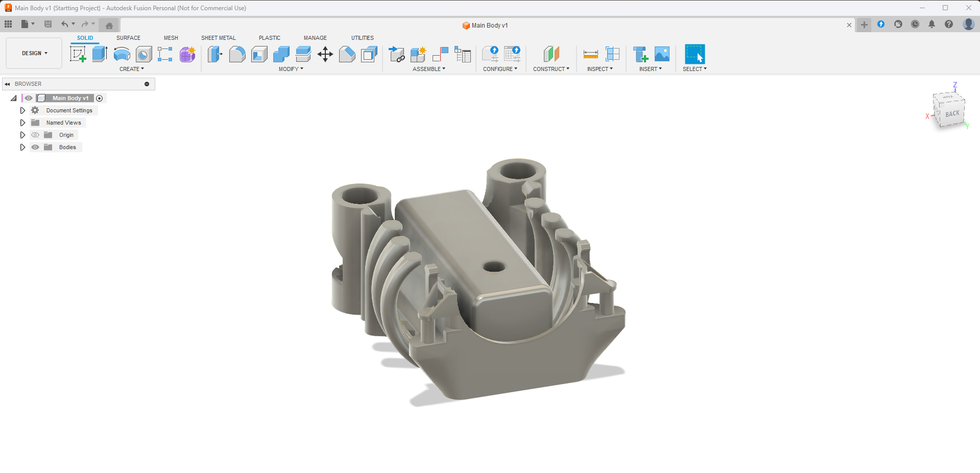Open the MODIFY menu
Viewport: 980px width, 473px height.
click(x=291, y=69)
